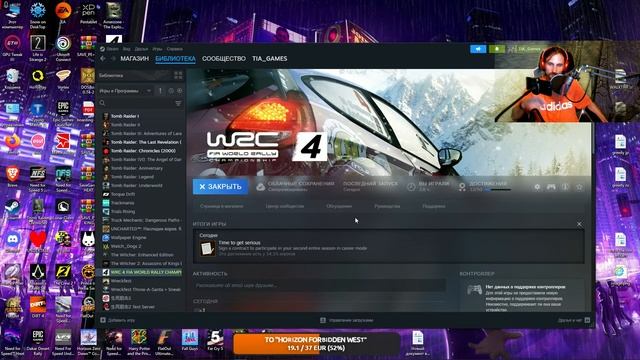Open Управление загрузками in the bottom bar
The image size is (640, 360).
347,320
